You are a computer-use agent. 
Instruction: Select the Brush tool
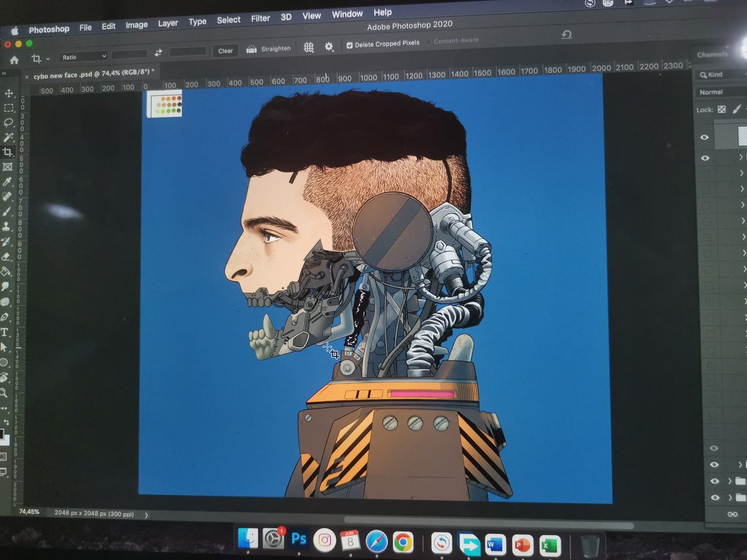click(x=7, y=212)
